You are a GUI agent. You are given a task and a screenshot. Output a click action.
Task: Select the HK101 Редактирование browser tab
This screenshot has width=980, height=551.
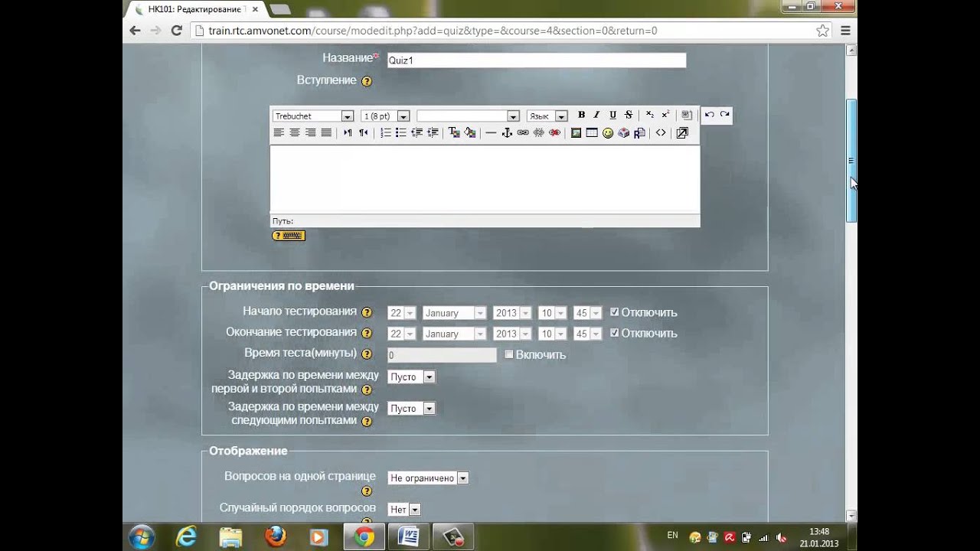pos(198,9)
